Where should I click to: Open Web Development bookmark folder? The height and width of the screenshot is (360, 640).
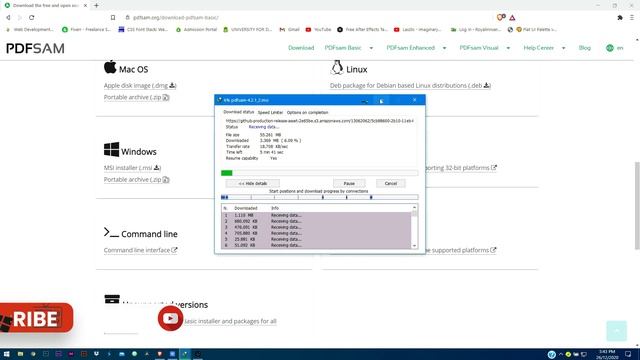point(29,29)
